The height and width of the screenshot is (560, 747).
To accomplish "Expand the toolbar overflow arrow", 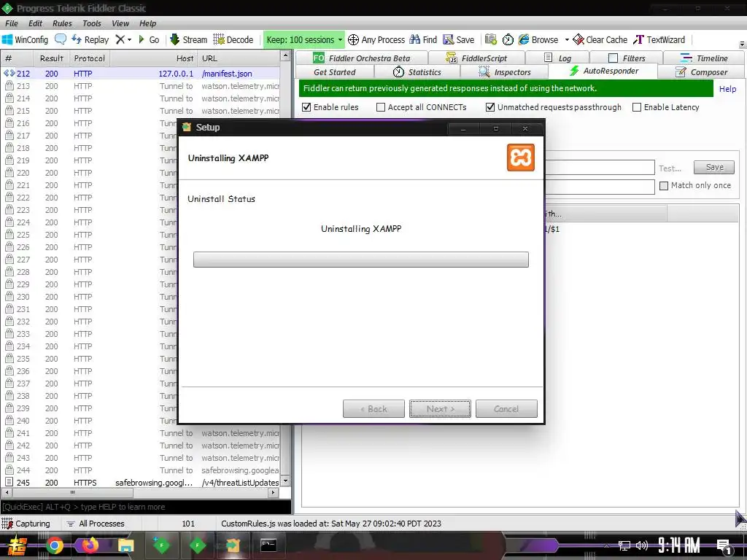I will coord(742,44).
